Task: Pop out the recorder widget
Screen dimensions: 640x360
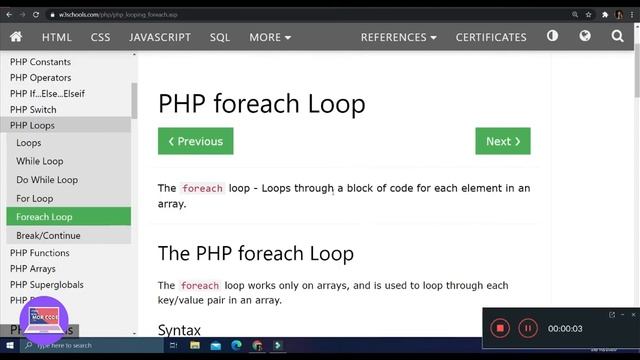Action: (612, 315)
